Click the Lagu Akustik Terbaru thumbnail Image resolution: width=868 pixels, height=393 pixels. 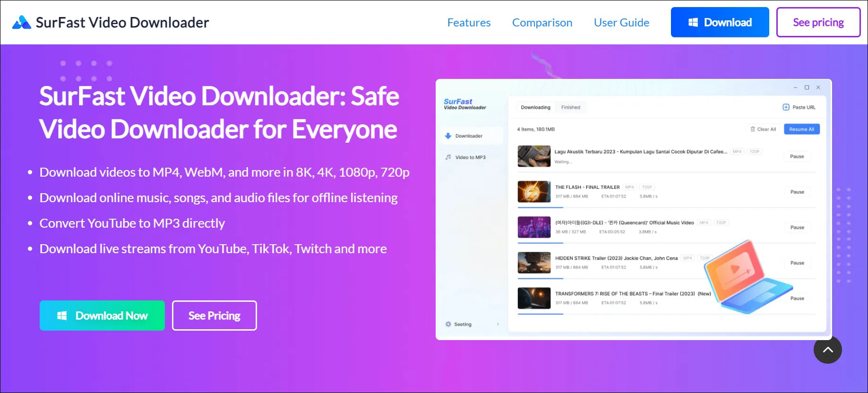[x=534, y=156]
